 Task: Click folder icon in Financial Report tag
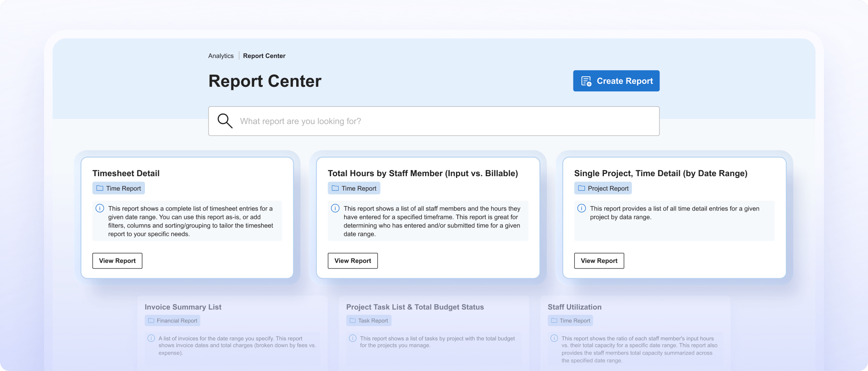pos(151,321)
